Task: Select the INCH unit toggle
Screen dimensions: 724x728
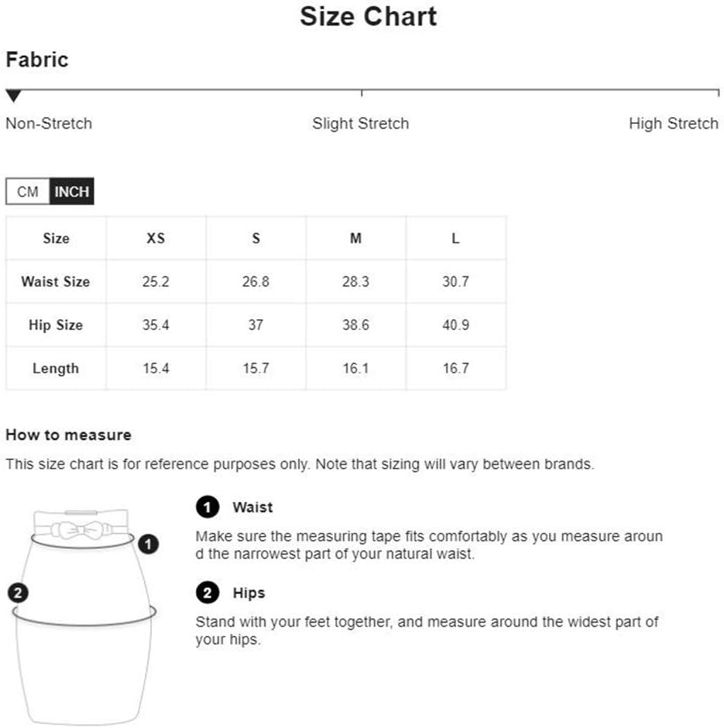Action: pos(71,191)
